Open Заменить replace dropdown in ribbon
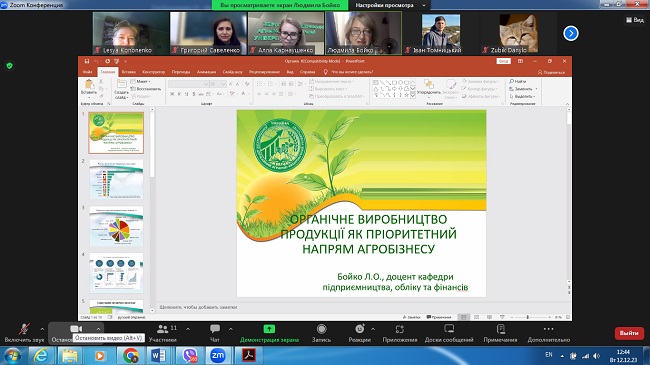Viewport: 650px width, 365px height. (523, 89)
